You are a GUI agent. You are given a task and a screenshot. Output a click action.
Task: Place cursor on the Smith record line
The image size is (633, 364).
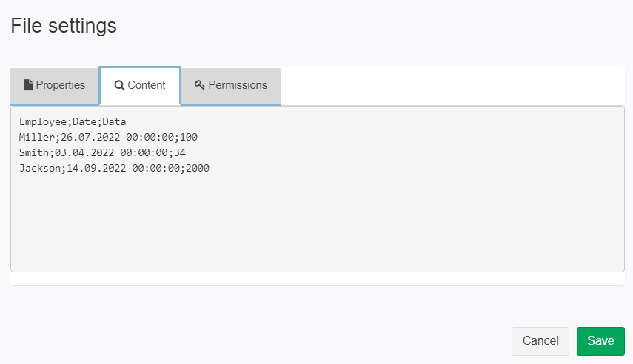pos(102,153)
